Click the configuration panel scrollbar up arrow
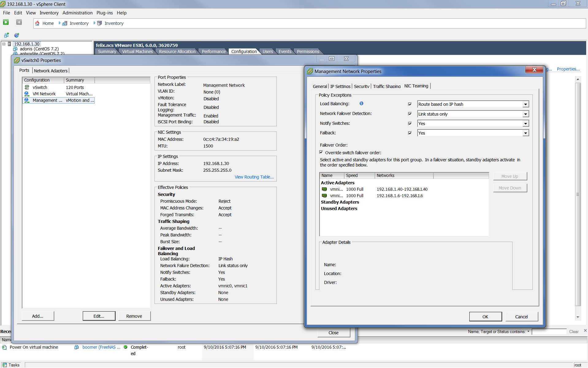Viewport: 588px width, 368px height. pos(578,79)
